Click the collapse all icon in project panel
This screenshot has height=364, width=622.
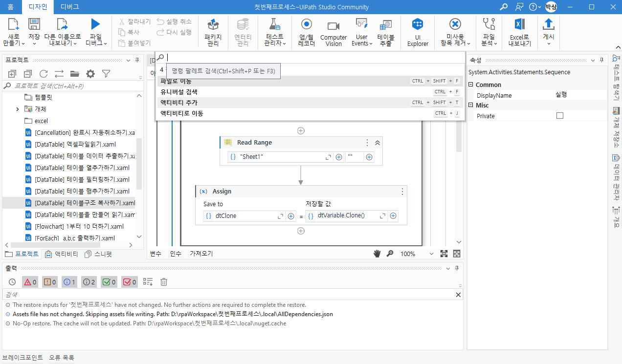click(28, 74)
